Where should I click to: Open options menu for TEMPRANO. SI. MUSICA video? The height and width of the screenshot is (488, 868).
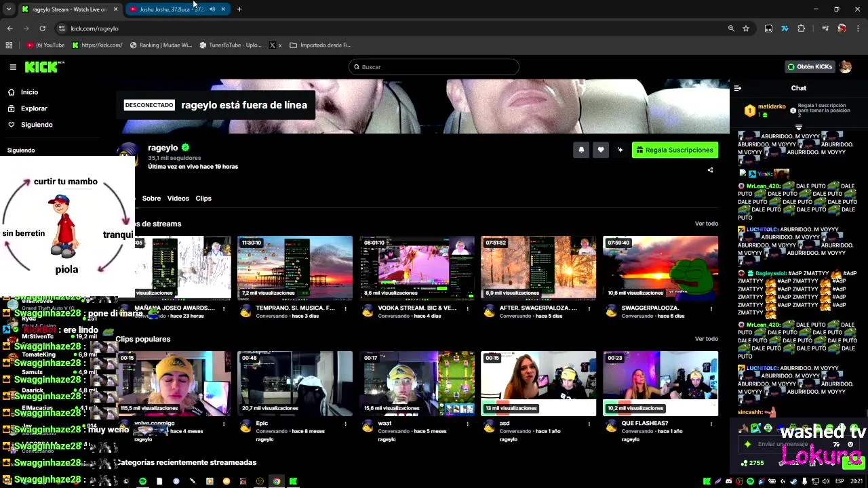345,308
